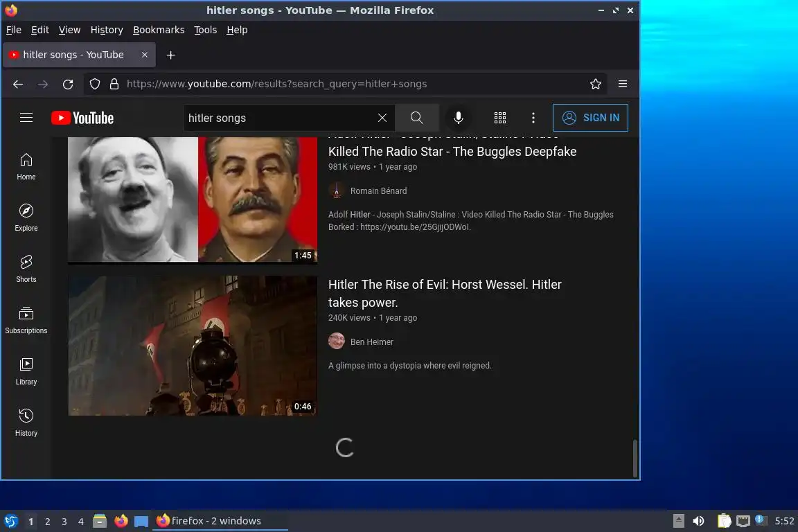Show desktop using the blue taskbar icon
The image size is (798, 532).
[141, 522]
